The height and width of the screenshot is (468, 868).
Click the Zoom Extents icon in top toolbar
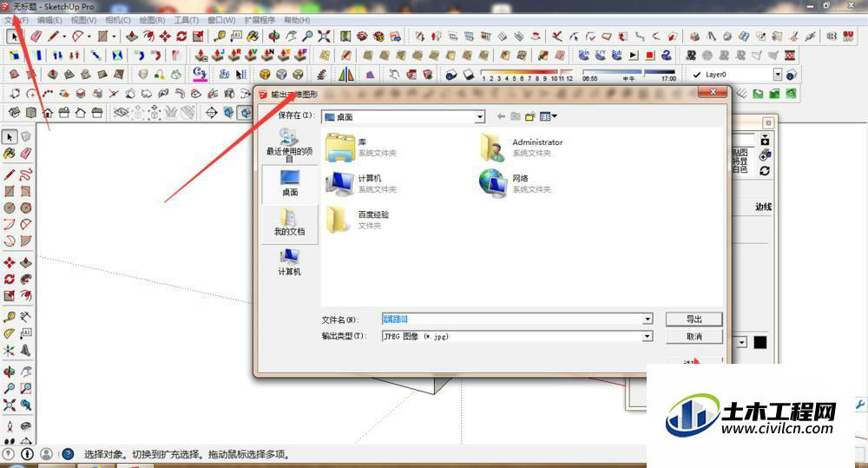coord(325,36)
